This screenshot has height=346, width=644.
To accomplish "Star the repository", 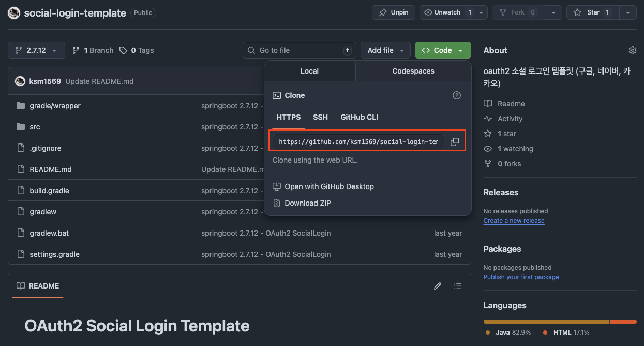I will tap(593, 12).
